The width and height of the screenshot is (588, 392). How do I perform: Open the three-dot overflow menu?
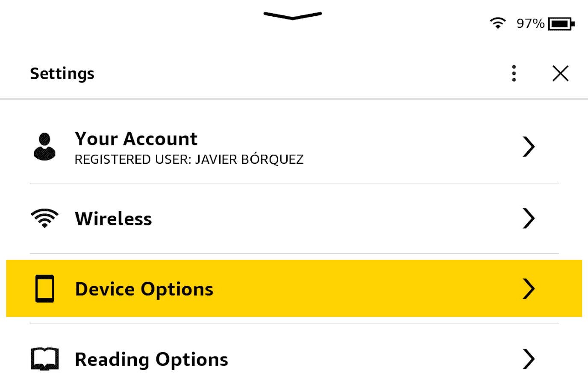coord(514,74)
